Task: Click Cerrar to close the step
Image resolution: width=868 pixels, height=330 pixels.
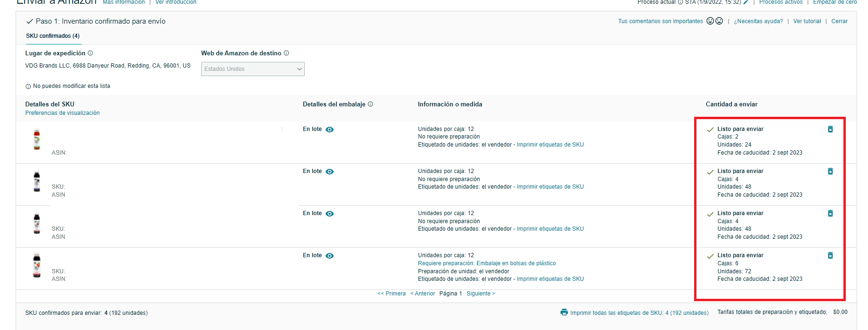Action: coord(840,21)
